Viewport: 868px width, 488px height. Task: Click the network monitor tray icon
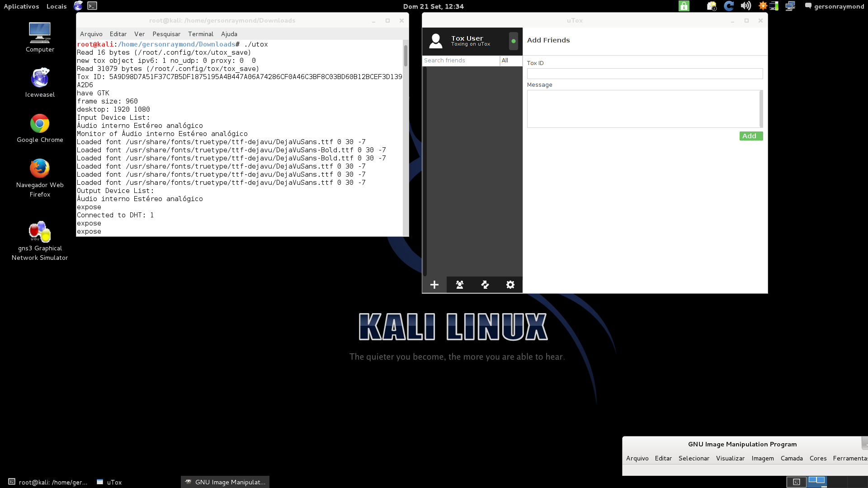774,6
